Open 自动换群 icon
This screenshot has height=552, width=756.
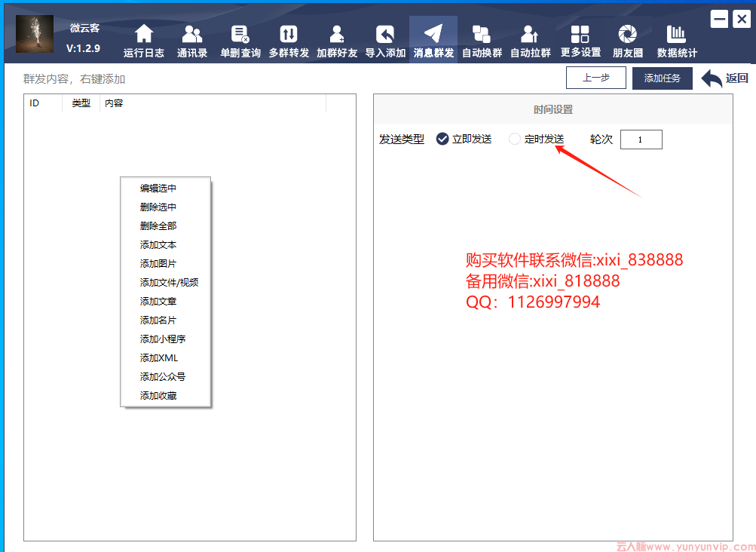pyautogui.click(x=481, y=34)
